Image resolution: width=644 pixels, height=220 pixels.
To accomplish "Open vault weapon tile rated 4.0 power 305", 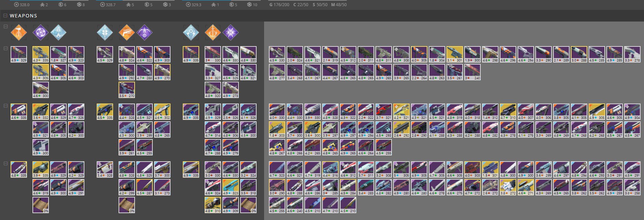I will tap(419, 54).
